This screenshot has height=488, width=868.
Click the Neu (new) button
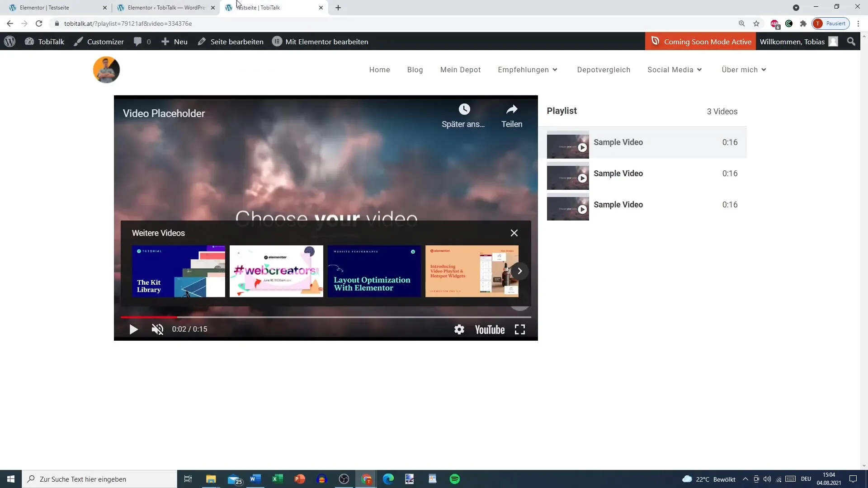[174, 42]
